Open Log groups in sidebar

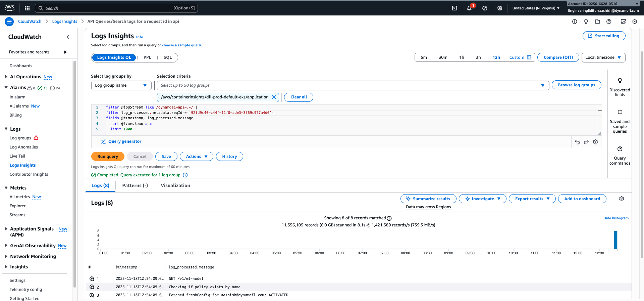pos(20,138)
